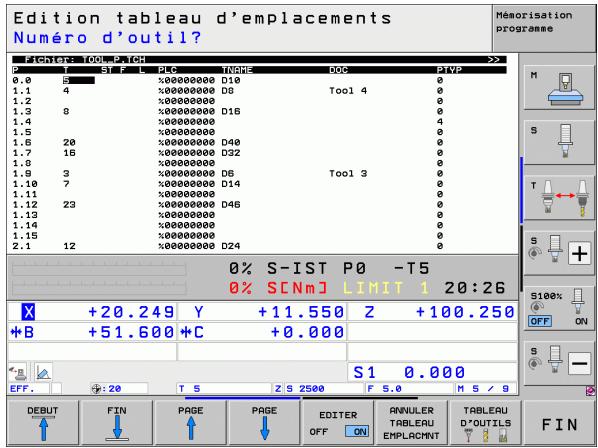Click the EFF. display mode field
Screen dimensions: 598x448
(x=29, y=389)
